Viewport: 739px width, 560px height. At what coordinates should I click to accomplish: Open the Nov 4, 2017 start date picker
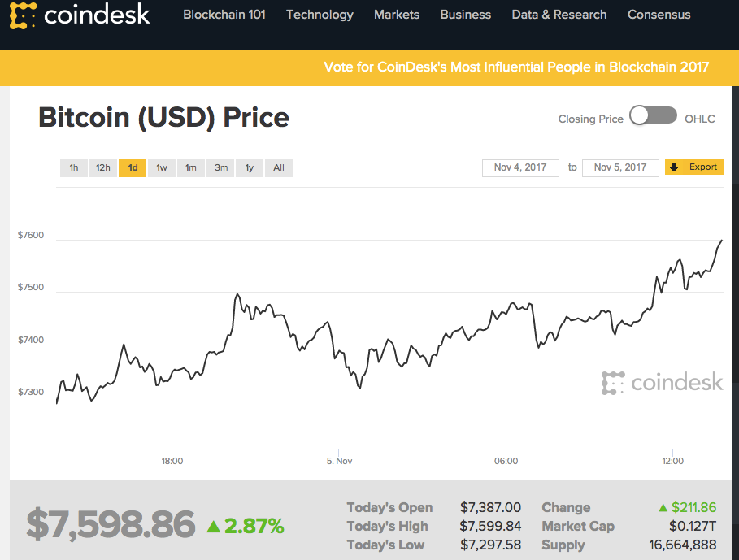click(x=520, y=167)
